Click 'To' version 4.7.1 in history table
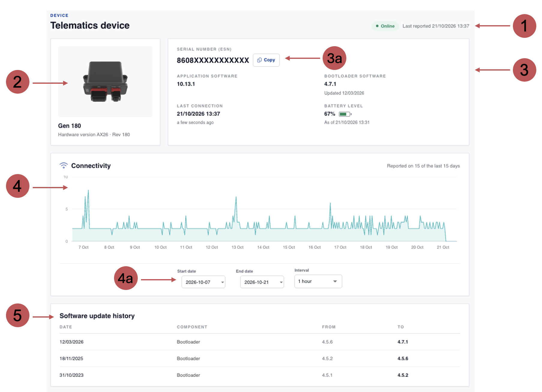The height and width of the screenshot is (392, 542). tap(403, 342)
